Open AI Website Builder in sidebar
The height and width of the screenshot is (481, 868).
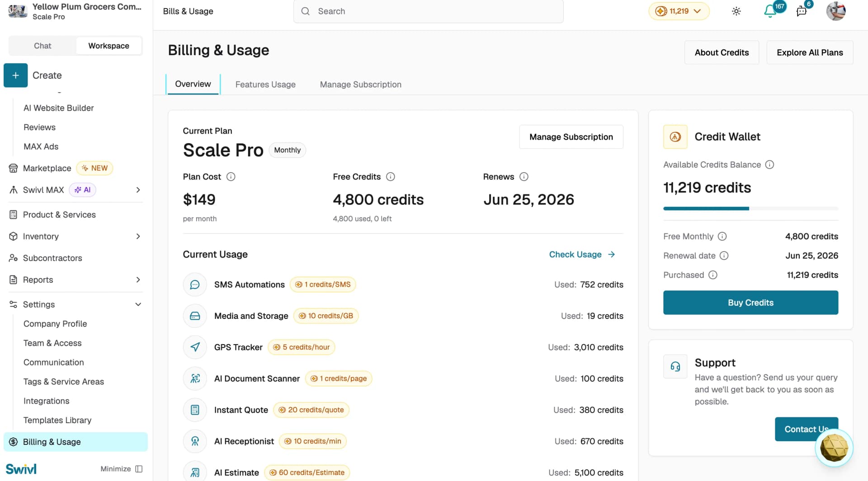pyautogui.click(x=59, y=108)
